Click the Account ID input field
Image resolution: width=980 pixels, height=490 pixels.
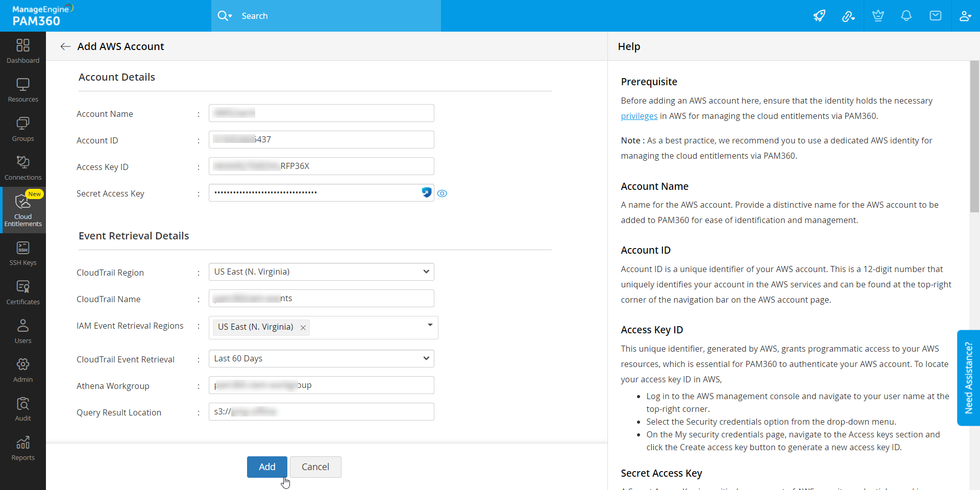tap(322, 140)
